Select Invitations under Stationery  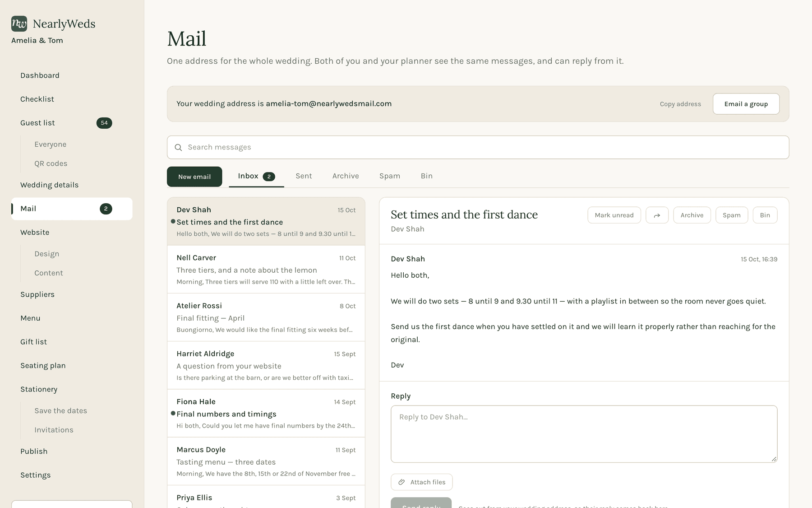tap(54, 430)
